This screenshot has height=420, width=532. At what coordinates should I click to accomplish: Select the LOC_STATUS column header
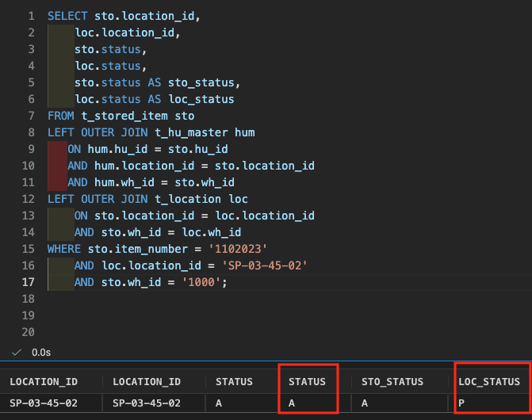[489, 382]
